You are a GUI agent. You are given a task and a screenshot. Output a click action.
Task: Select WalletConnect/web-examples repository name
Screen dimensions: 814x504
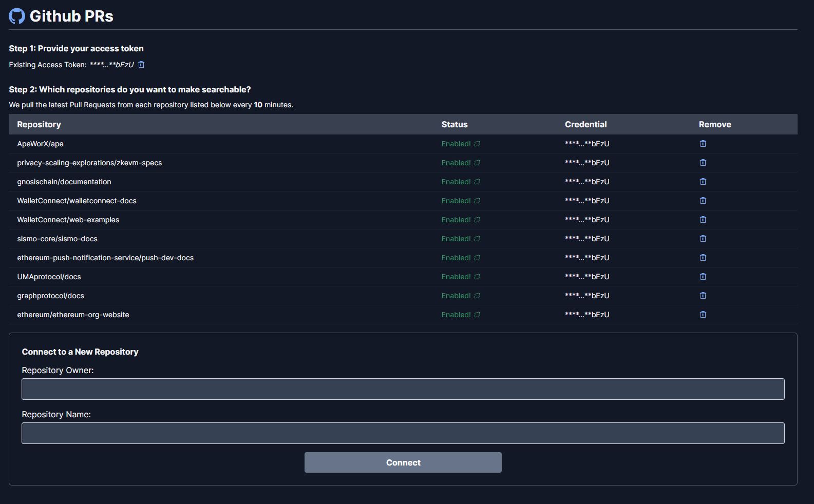68,220
